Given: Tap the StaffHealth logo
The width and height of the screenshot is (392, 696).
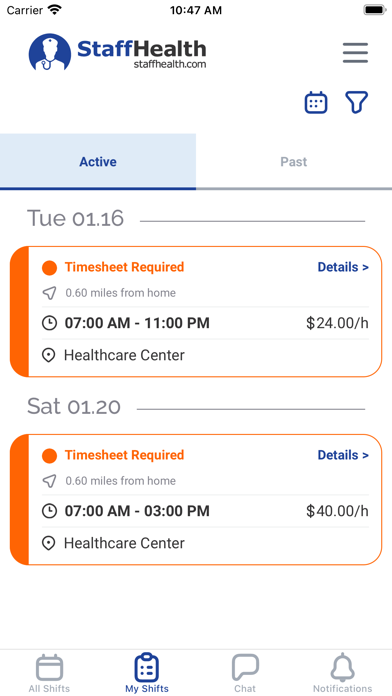Looking at the screenshot, I should [x=118, y=52].
